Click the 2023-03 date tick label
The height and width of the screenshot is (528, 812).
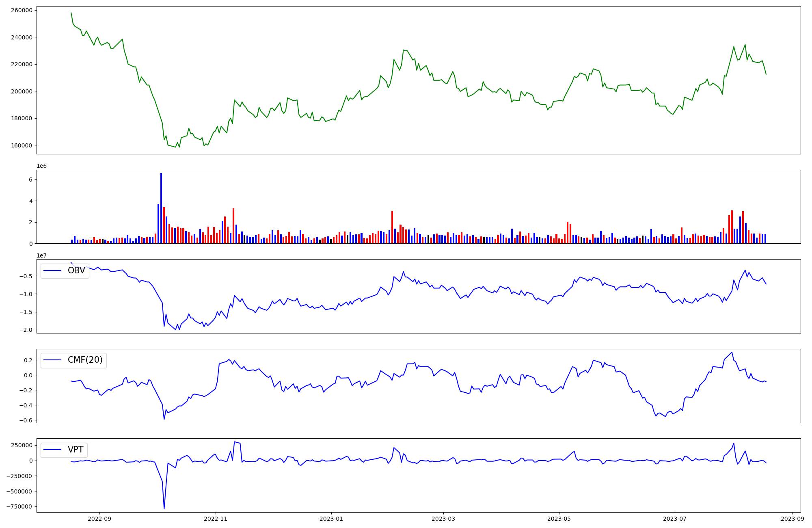443,519
